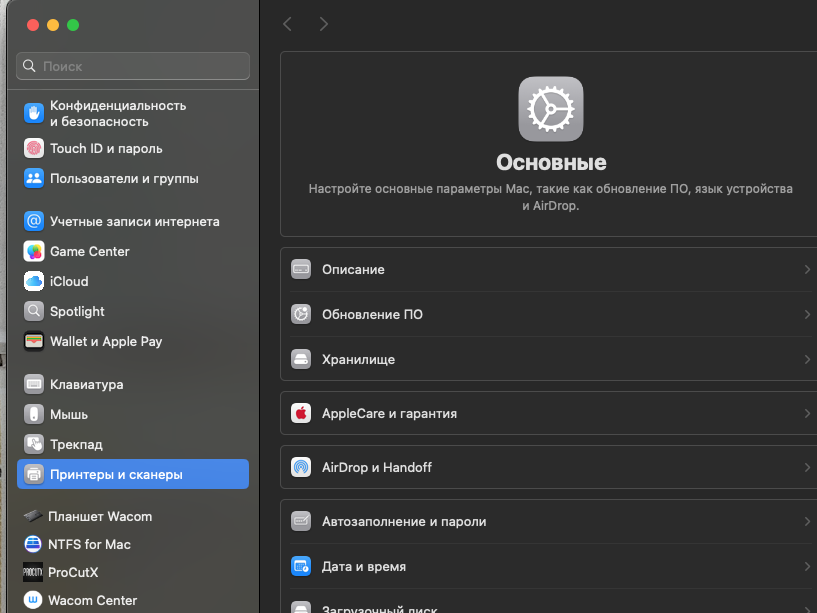Open Дата и время text
817x613 pixels.
pos(364,567)
